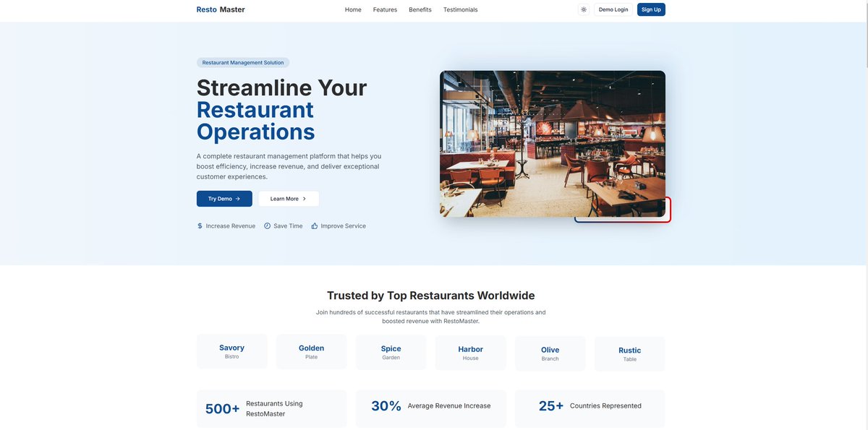
Task: Click the chevron icon in Learn More
Action: point(304,199)
